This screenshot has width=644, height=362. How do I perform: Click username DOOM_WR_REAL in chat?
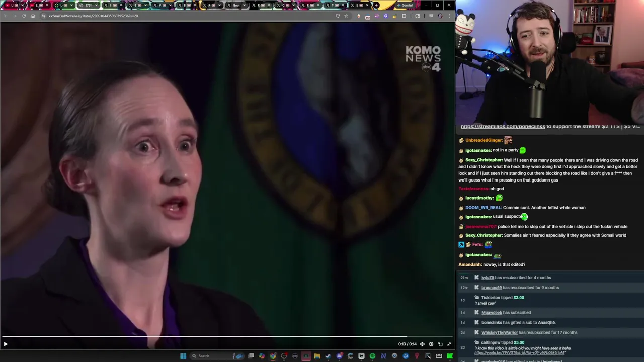[484, 207]
